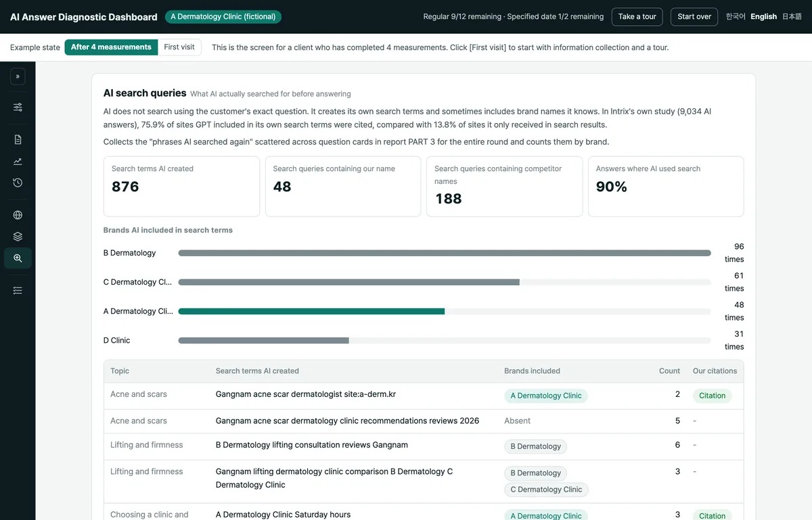Screen dimensions: 812x520
Task: Click the Choosing a clinic topic cell
Action: (150, 515)
